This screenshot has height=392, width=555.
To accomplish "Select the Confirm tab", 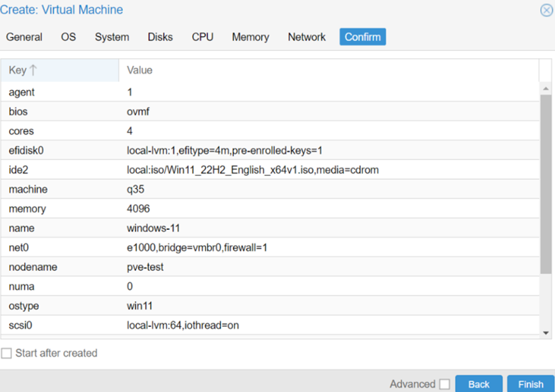I will [362, 37].
